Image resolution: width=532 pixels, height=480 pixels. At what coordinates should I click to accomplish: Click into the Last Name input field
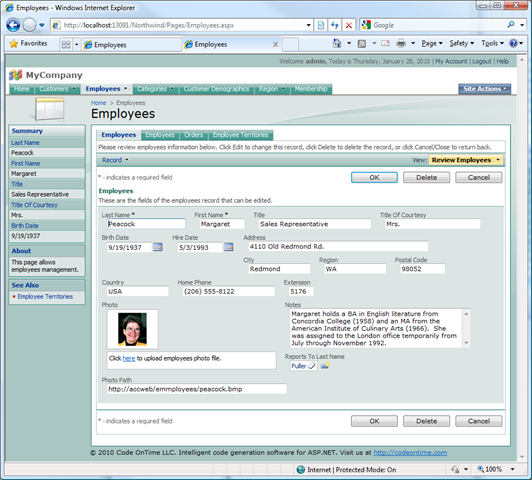[146, 224]
